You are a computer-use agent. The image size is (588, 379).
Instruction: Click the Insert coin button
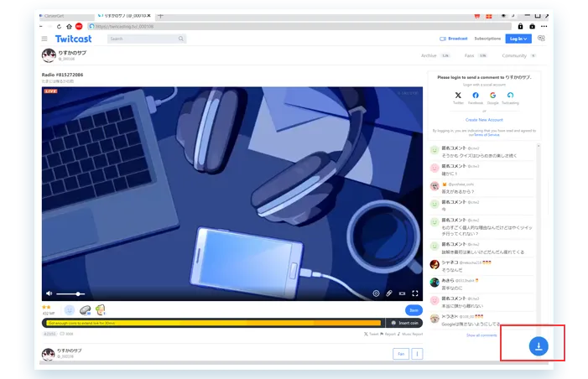pos(404,323)
